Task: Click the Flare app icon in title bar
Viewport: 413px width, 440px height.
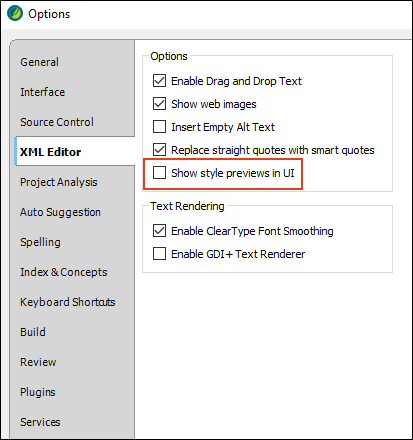Action: [x=15, y=14]
